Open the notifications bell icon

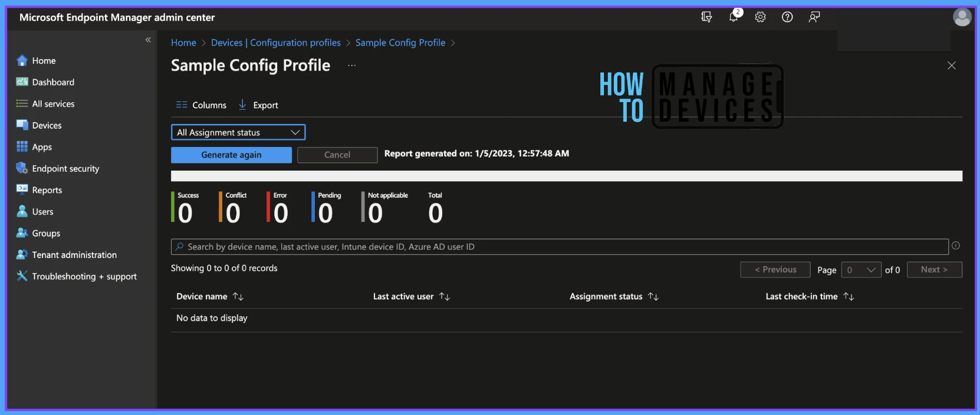(734, 17)
